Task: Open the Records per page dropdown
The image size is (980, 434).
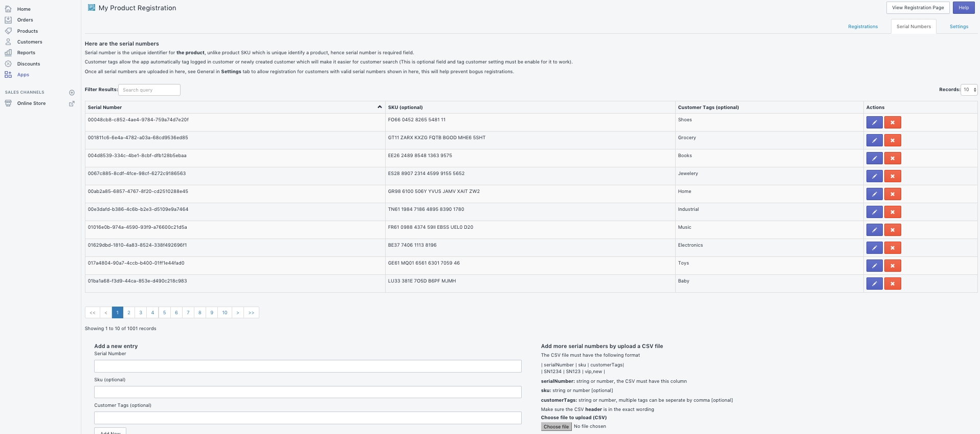Action: tap(969, 90)
